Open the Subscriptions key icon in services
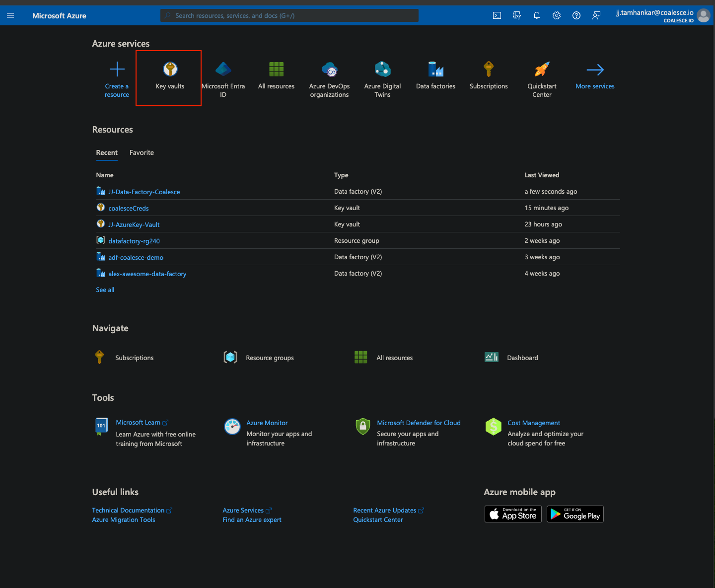Screen dimensions: 715x588 [489, 69]
